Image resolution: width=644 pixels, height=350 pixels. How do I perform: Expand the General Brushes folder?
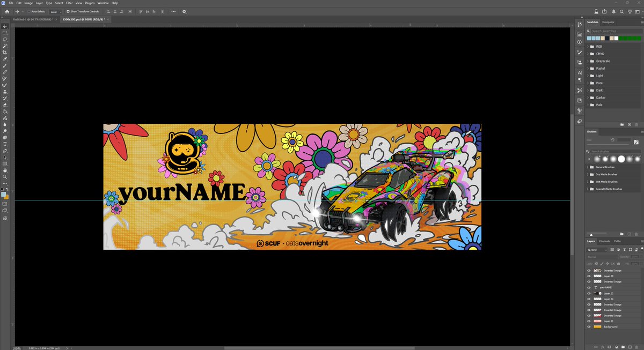click(x=588, y=167)
